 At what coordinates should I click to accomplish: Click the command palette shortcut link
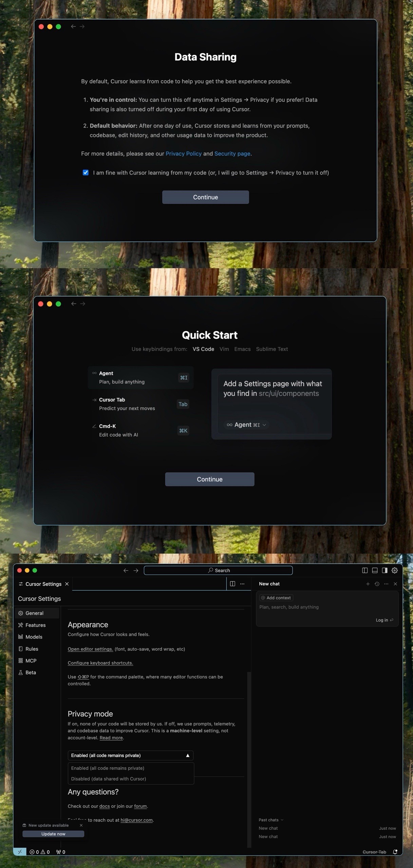83,677
